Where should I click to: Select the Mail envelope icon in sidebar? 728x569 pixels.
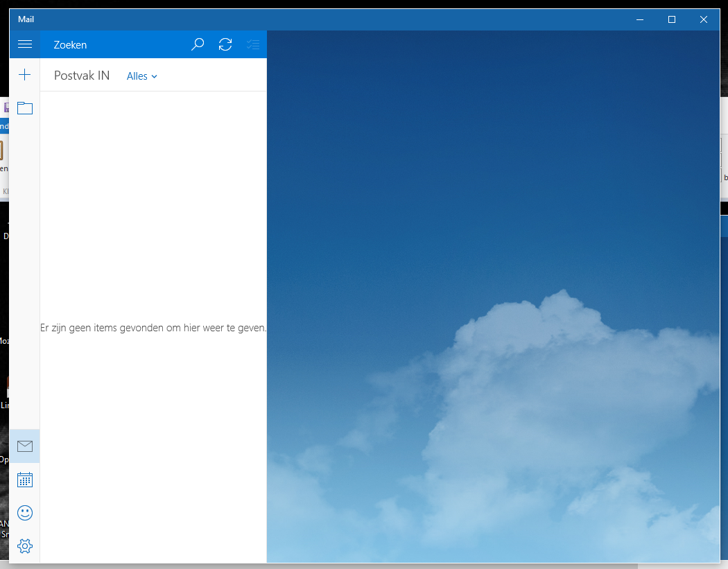(25, 446)
